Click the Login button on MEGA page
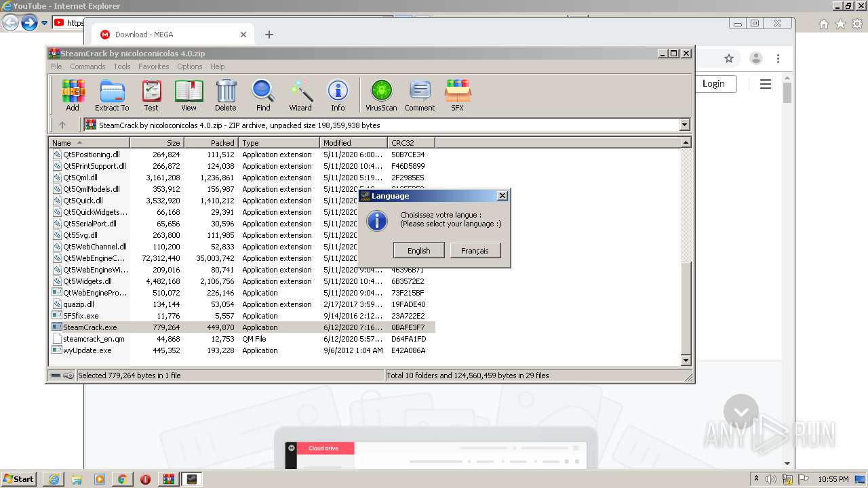This screenshot has width=868, height=488. (x=713, y=83)
